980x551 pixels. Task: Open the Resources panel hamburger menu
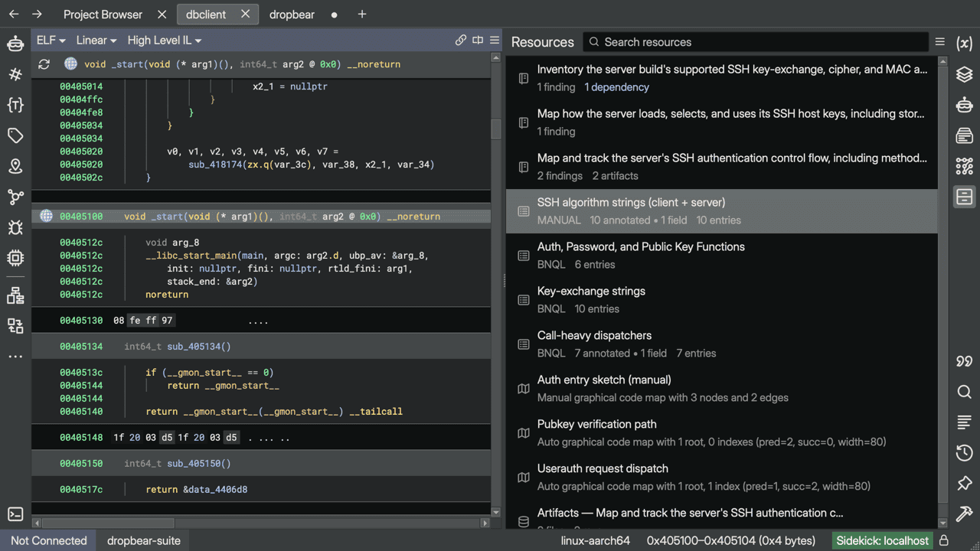click(939, 41)
